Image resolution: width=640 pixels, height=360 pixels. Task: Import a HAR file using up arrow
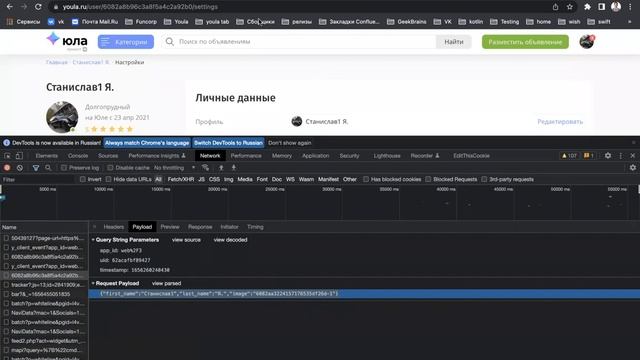click(x=221, y=168)
